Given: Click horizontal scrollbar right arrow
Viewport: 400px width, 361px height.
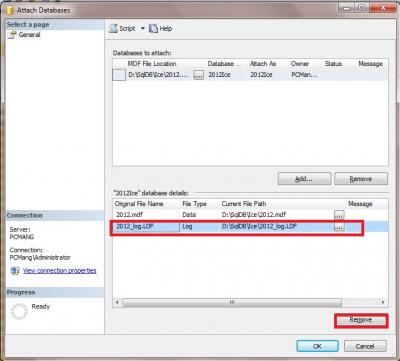Looking at the screenshot, I should pos(383,302).
